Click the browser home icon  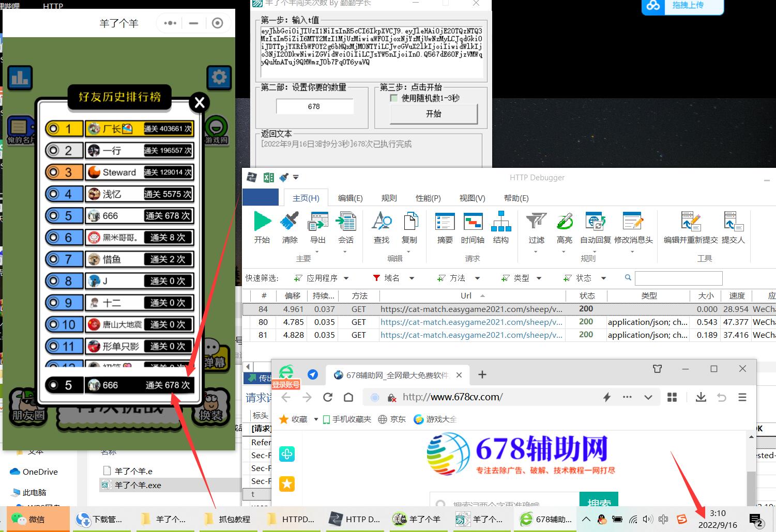click(x=348, y=397)
